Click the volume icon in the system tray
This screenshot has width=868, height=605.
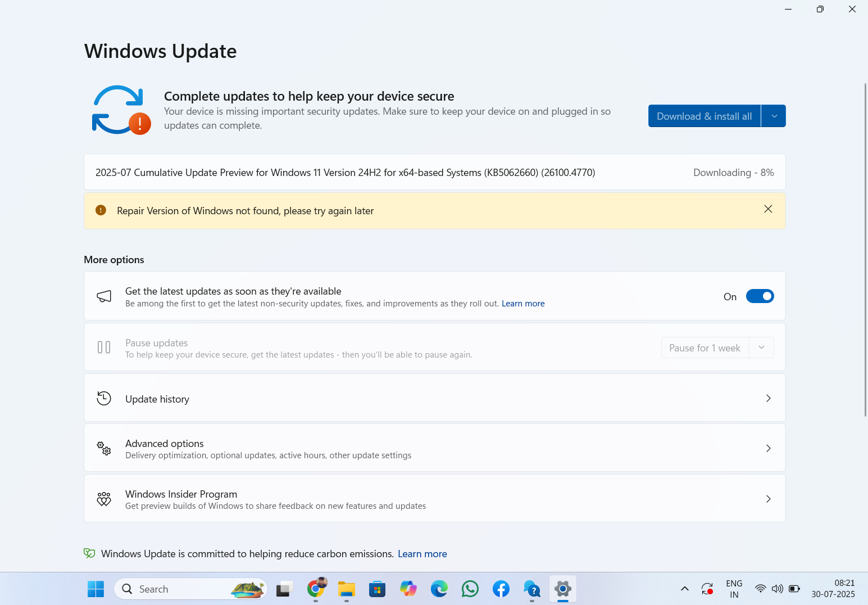777,589
